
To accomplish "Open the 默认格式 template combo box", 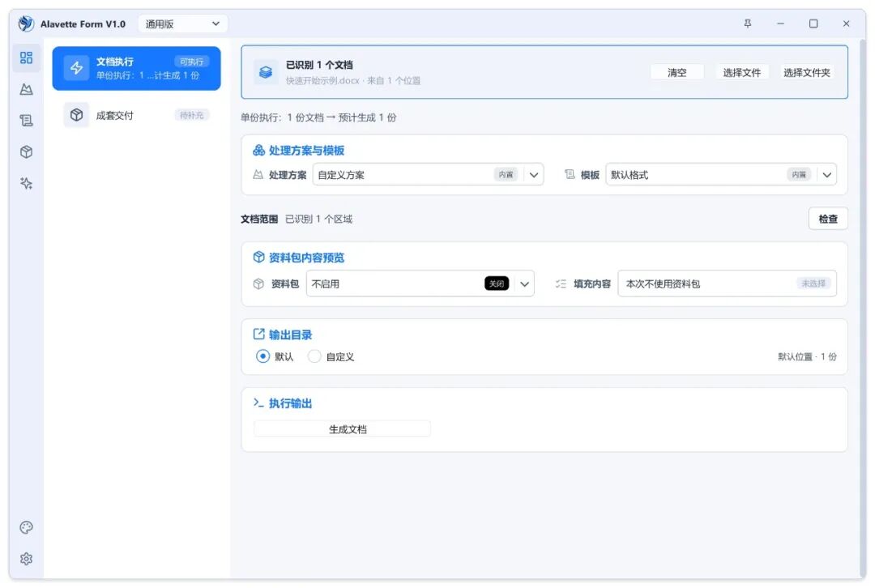I will 721,175.
